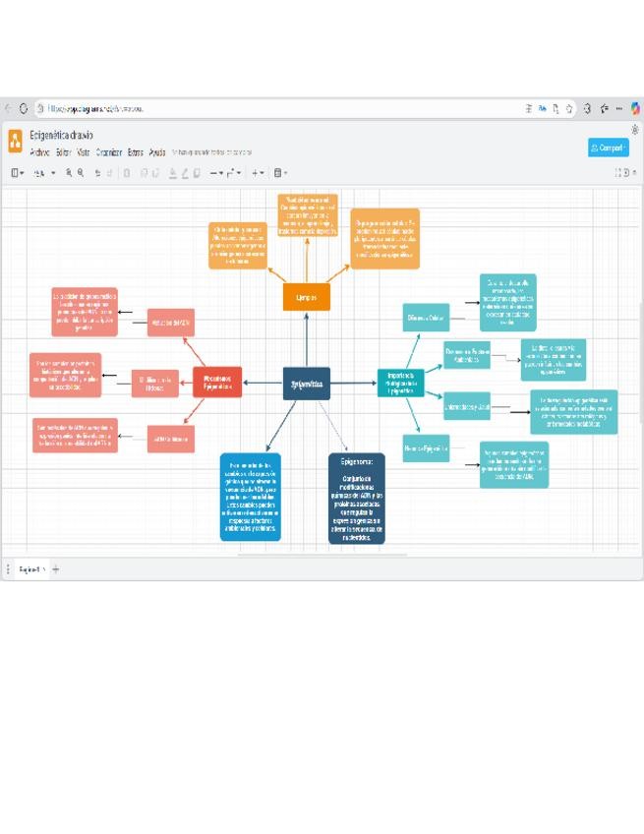The height and width of the screenshot is (834, 644).
Task: Expand the waypoints dropdown arrow
Action: pos(239,173)
